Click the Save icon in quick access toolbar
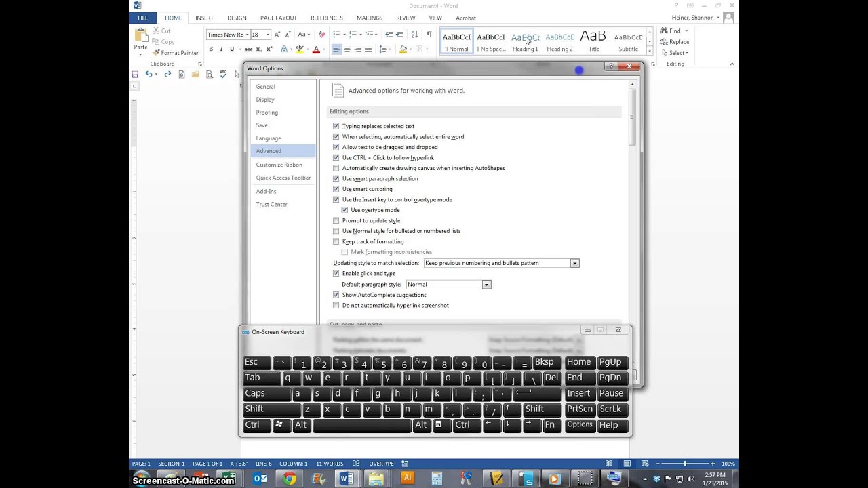This screenshot has height=488, width=868. pyautogui.click(x=135, y=74)
